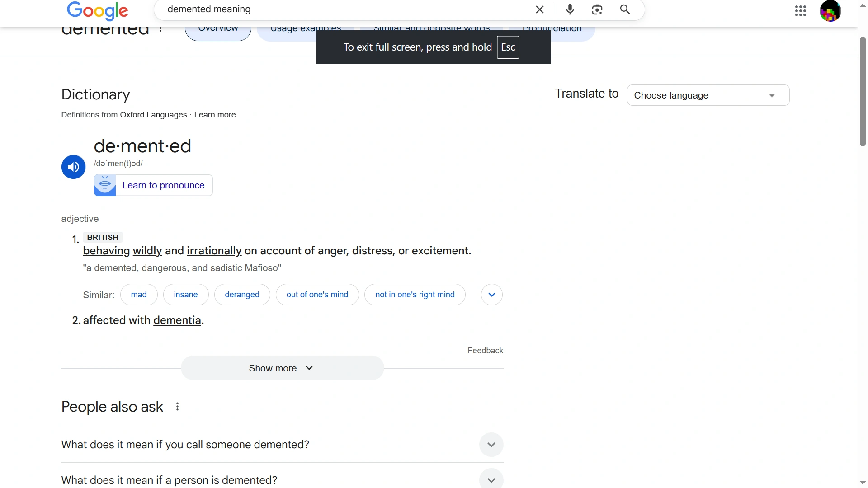Open People also ask options menu
Viewport: 868px width, 488px height.
(x=178, y=407)
